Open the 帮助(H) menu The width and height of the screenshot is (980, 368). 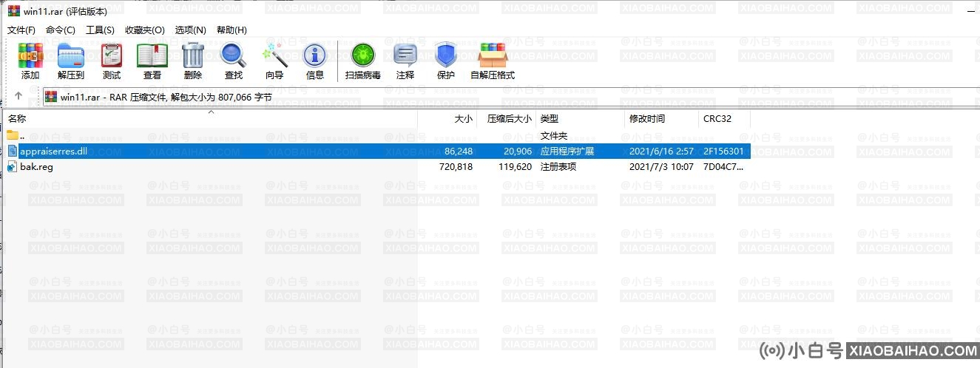[232, 30]
